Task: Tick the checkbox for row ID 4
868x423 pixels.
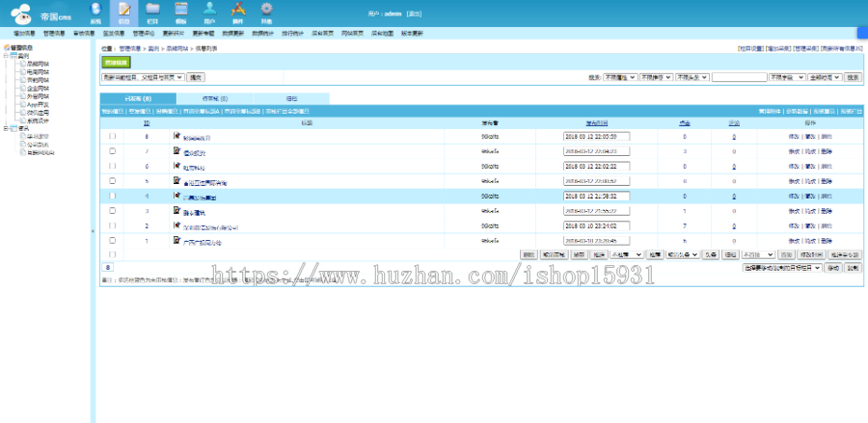Action: pos(113,196)
